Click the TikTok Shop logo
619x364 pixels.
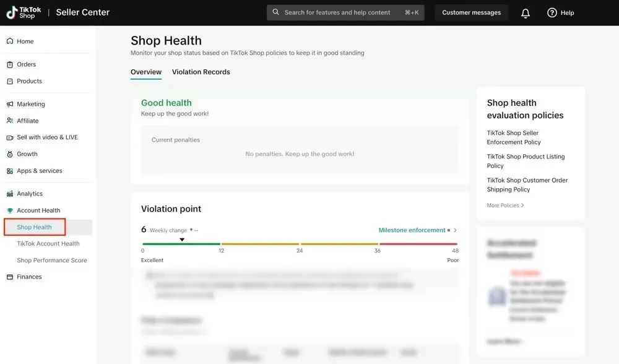point(23,12)
